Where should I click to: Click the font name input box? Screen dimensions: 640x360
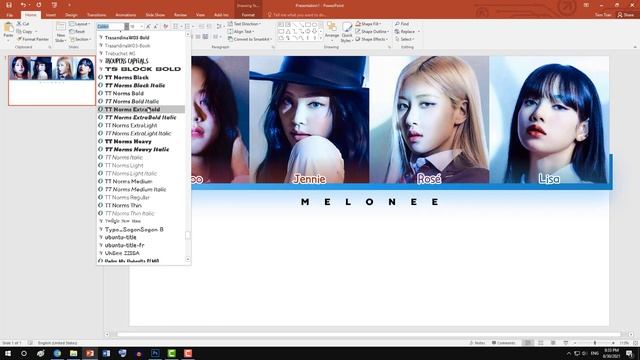pyautogui.click(x=110, y=27)
